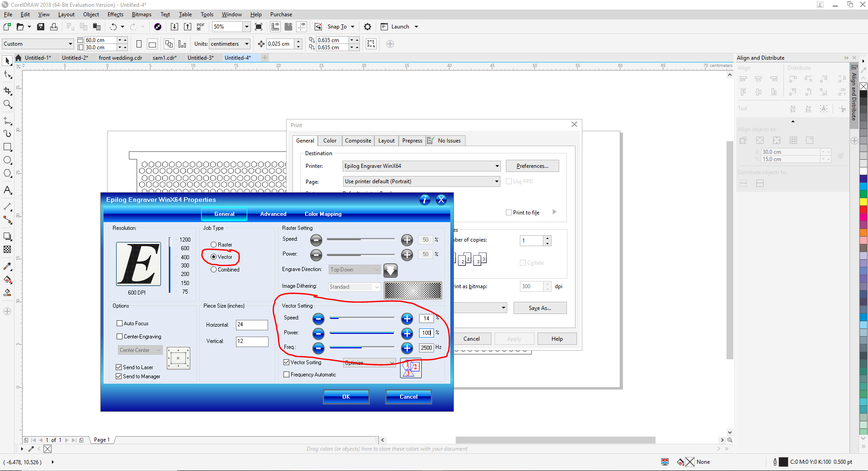The width and height of the screenshot is (868, 471).
Task: Click the vector Speed slider track
Action: 362,319
